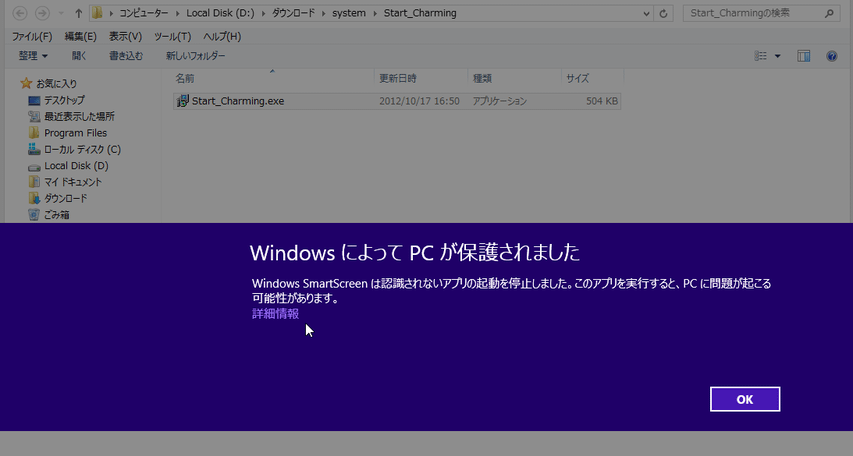This screenshot has height=456, width=853.
Task: Toggle the preview pane icon
Action: [803, 56]
